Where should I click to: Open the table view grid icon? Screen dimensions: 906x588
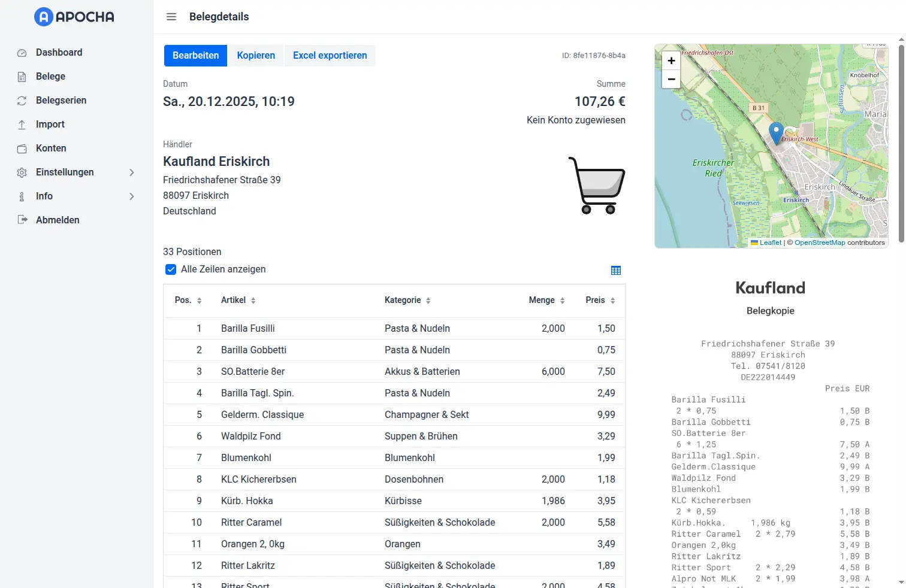point(616,270)
